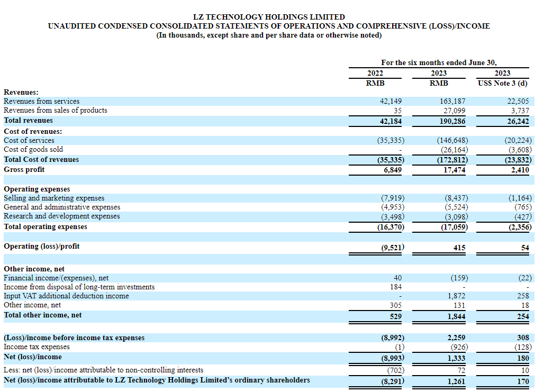Screen dimensions: 535x392
Task: Click the 'Operating (loss)/profit' label
Action: pyautogui.click(x=41, y=246)
